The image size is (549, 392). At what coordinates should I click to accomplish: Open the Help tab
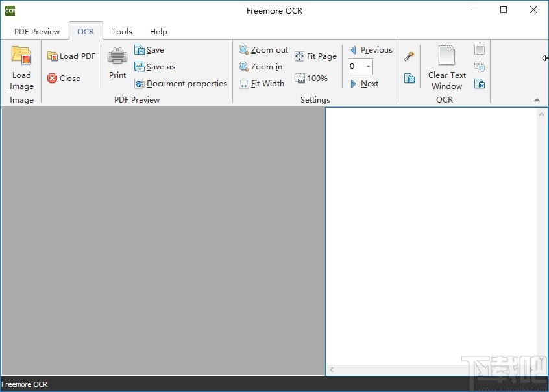[158, 32]
